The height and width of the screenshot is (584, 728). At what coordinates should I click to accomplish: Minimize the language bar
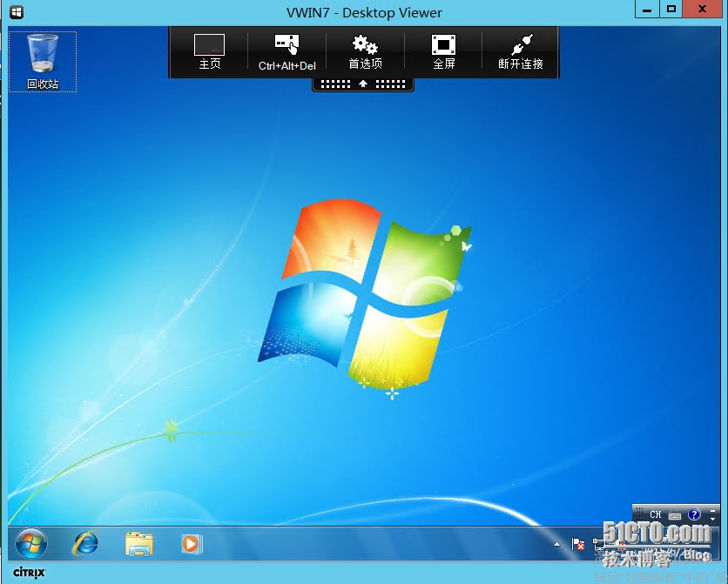712,510
